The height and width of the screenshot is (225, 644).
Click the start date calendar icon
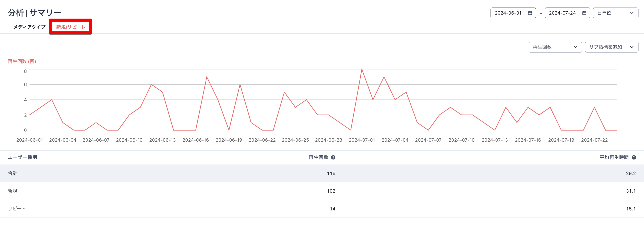pyautogui.click(x=530, y=13)
